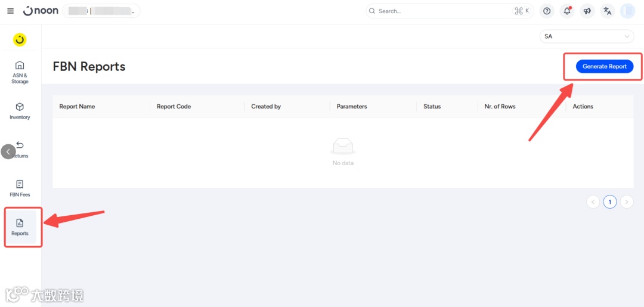644x307 pixels.
Task: Open the seller account selector in header
Action: click(x=101, y=11)
